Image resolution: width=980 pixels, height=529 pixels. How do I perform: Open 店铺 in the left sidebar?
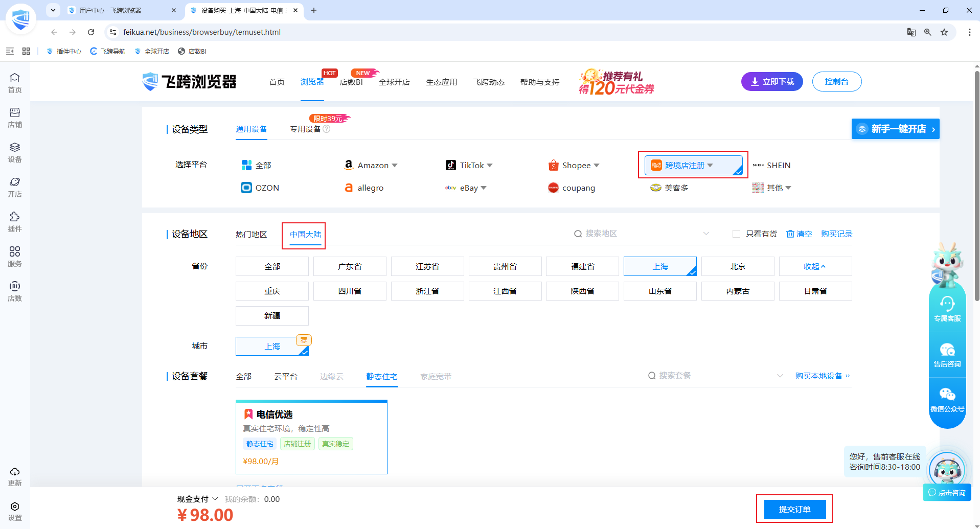coord(15,118)
